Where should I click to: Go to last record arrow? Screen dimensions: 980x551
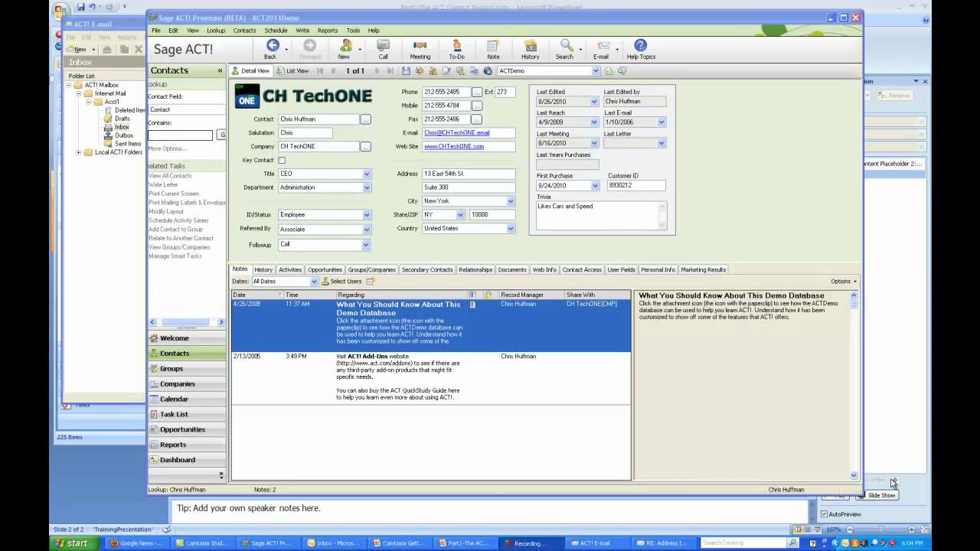tap(390, 71)
